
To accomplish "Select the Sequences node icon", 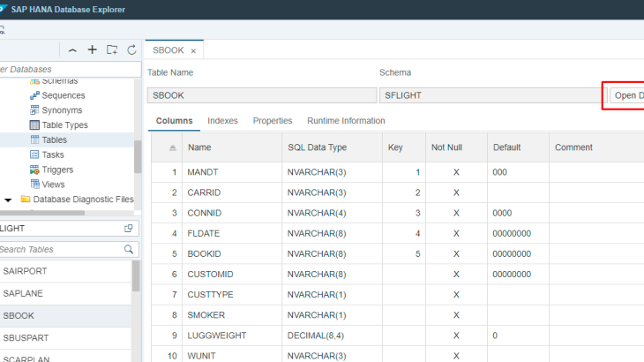I will (34, 95).
